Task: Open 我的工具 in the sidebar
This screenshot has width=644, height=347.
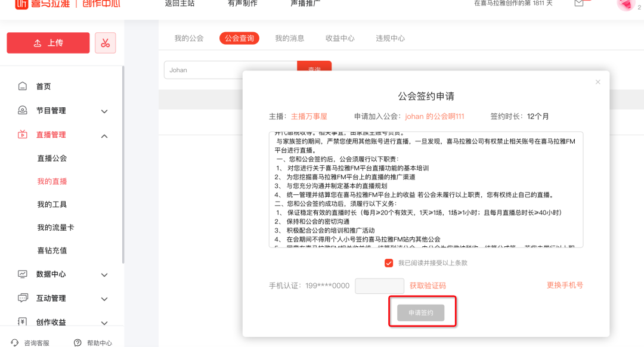Action: (x=52, y=204)
